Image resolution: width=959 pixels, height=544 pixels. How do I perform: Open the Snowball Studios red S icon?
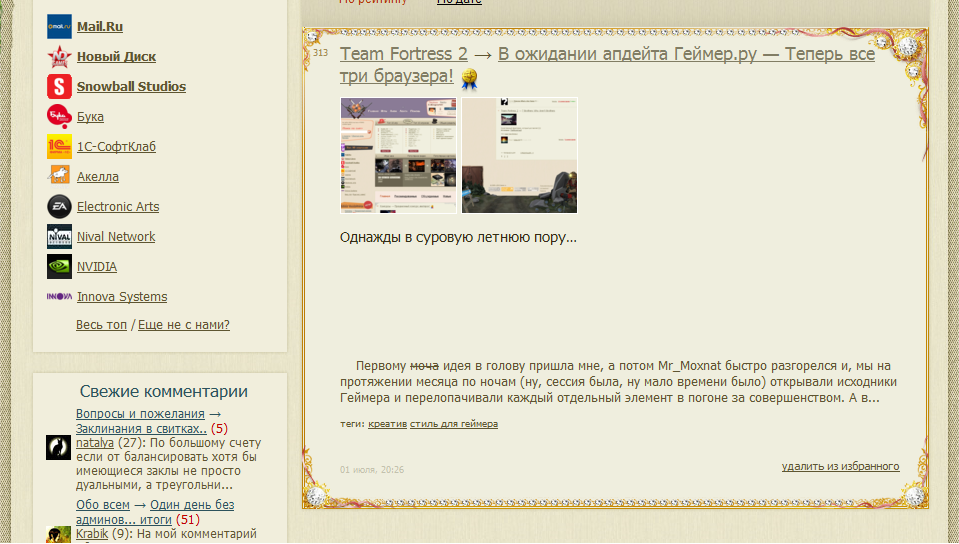tap(59, 87)
